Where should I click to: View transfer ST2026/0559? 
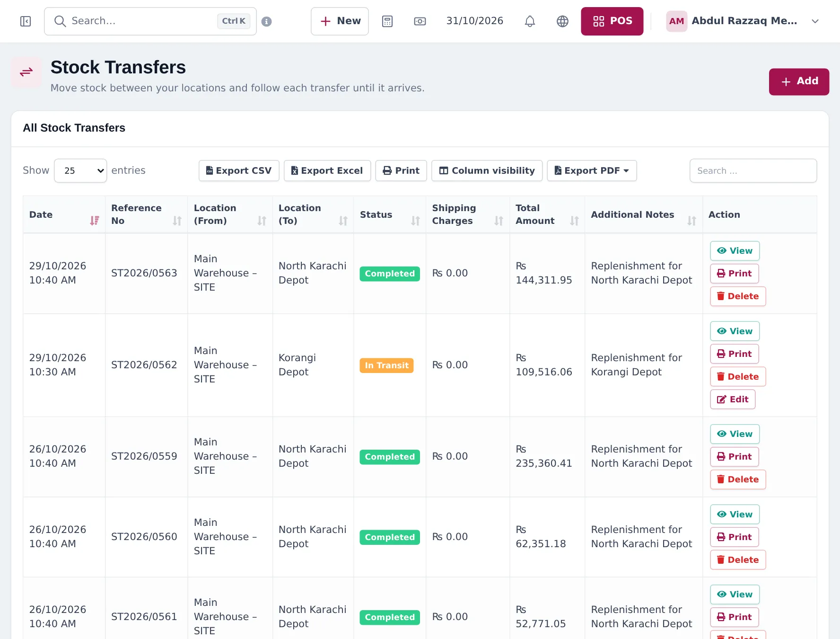735,434
